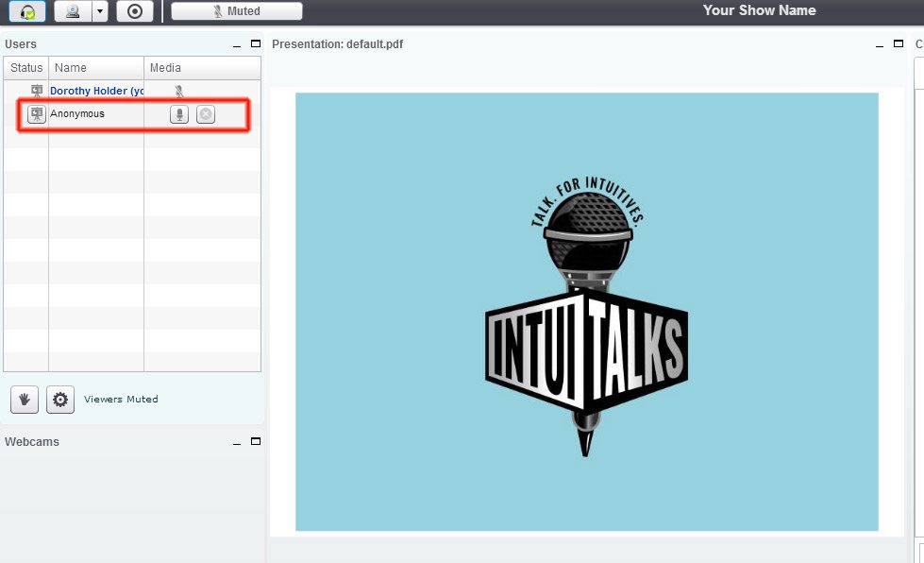The image size is (924, 563).
Task: Click the Users panel title
Action: coord(21,44)
